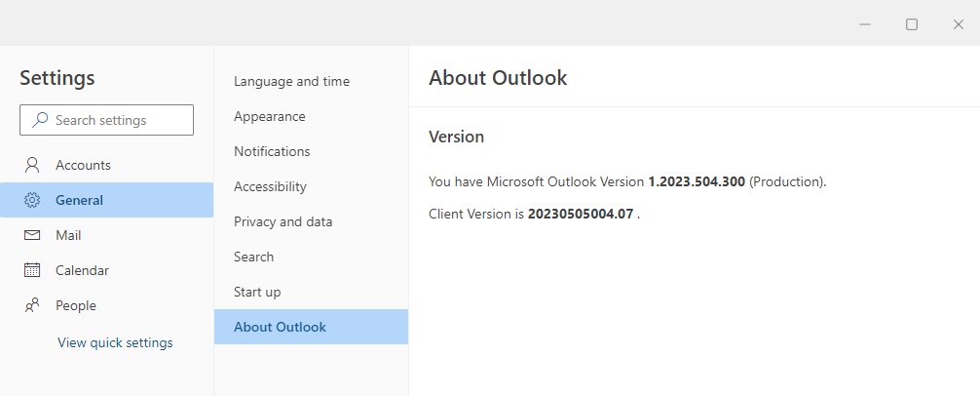Maximize the settings window
980x396 pixels.
tap(912, 23)
